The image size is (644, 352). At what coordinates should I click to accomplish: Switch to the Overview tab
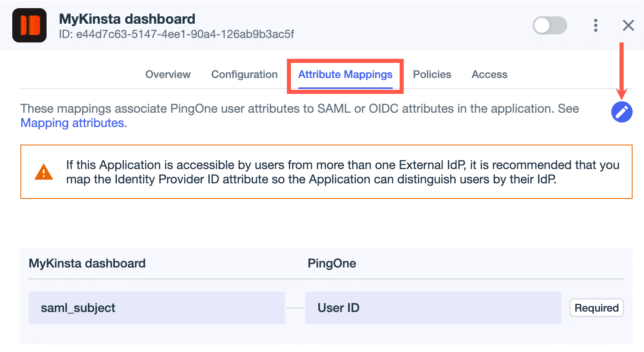168,74
